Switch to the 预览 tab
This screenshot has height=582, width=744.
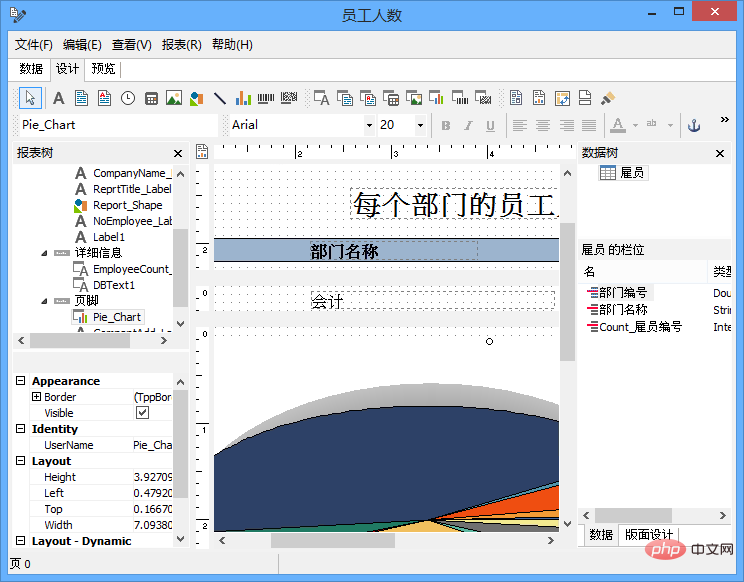tap(103, 69)
